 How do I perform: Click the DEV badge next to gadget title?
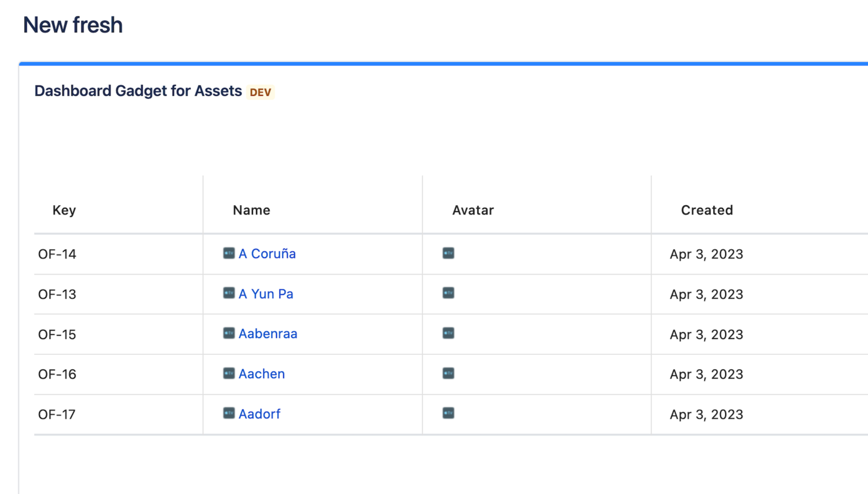tap(260, 92)
